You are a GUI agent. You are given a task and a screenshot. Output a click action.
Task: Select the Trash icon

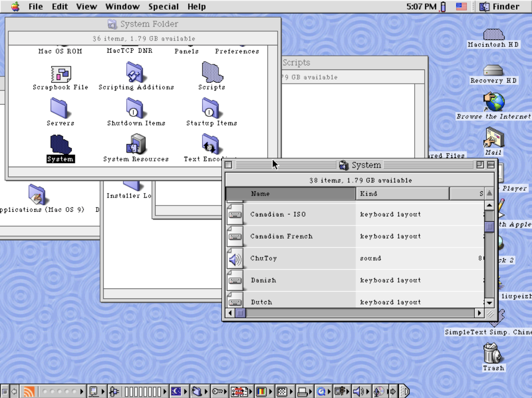pyautogui.click(x=493, y=353)
